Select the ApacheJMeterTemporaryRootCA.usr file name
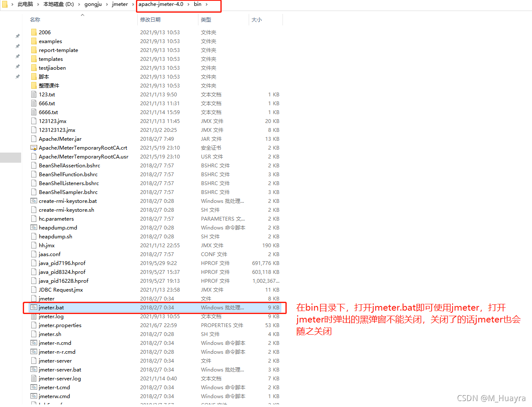The image size is (532, 407). [x=84, y=156]
